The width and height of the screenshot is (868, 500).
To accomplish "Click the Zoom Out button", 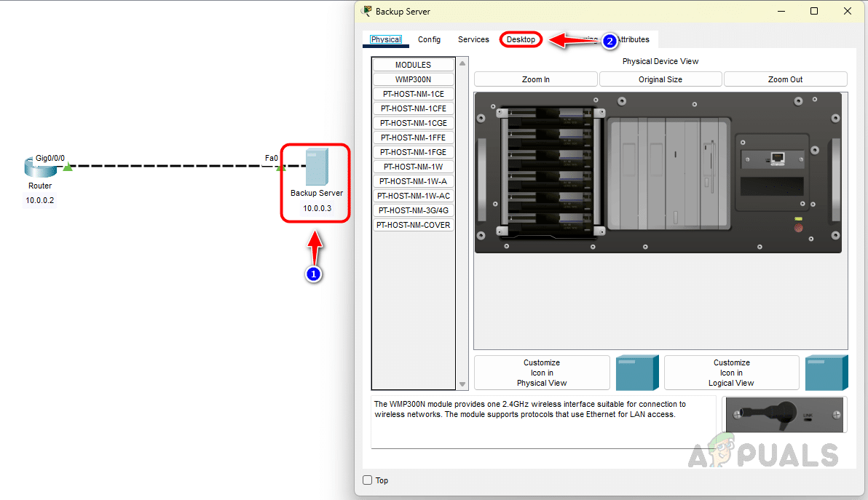I will click(x=785, y=79).
